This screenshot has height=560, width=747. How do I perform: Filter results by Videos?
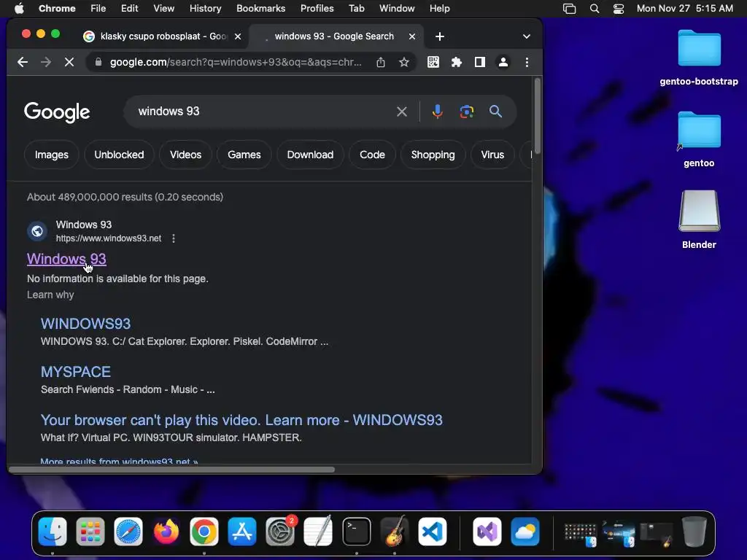coord(186,155)
